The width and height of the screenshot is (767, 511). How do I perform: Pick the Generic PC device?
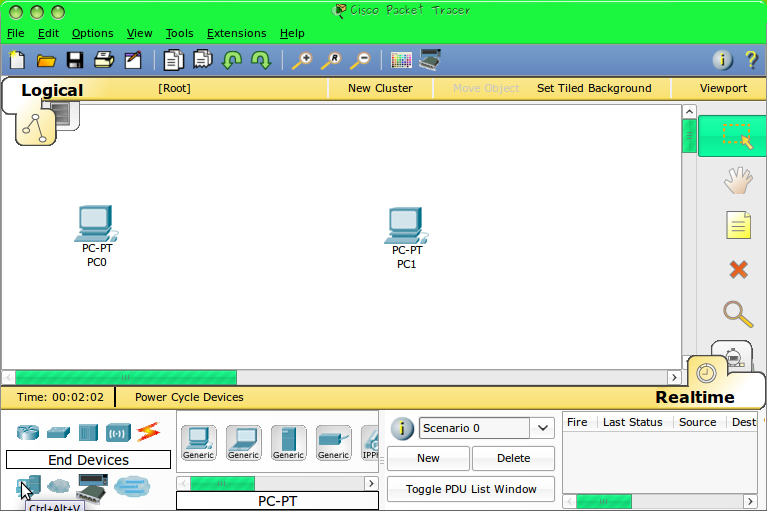click(x=199, y=443)
